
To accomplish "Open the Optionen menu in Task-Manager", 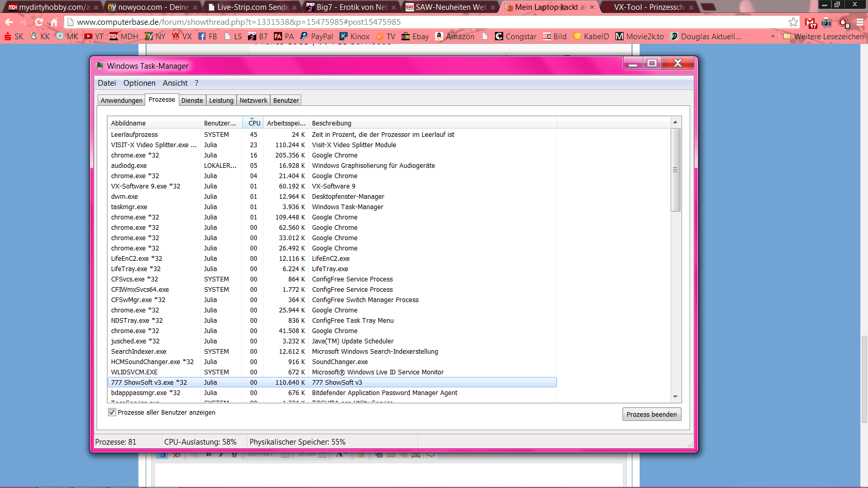I will [x=139, y=83].
